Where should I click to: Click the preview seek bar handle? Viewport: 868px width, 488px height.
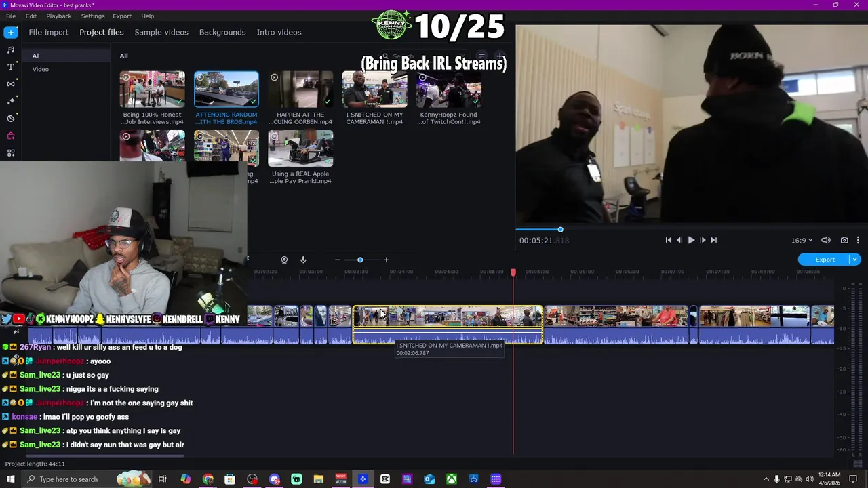[560, 230]
